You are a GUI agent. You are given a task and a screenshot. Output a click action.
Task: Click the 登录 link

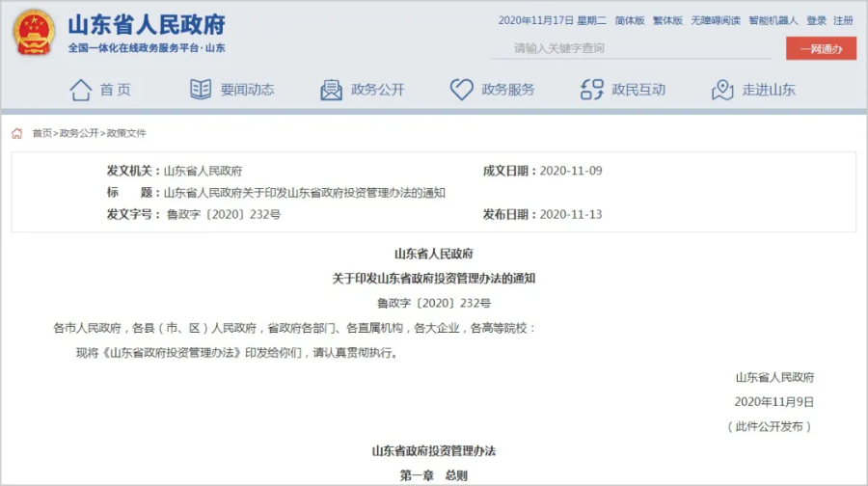click(816, 20)
